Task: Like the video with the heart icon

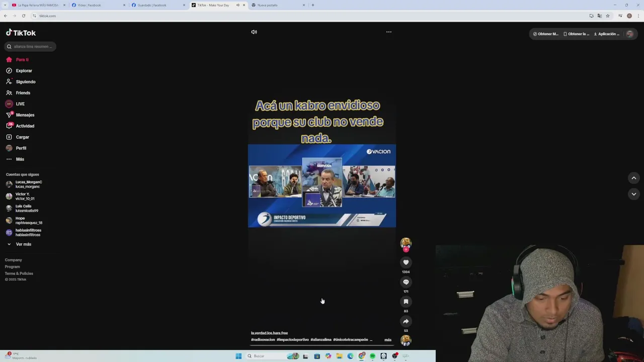Action: click(406, 262)
